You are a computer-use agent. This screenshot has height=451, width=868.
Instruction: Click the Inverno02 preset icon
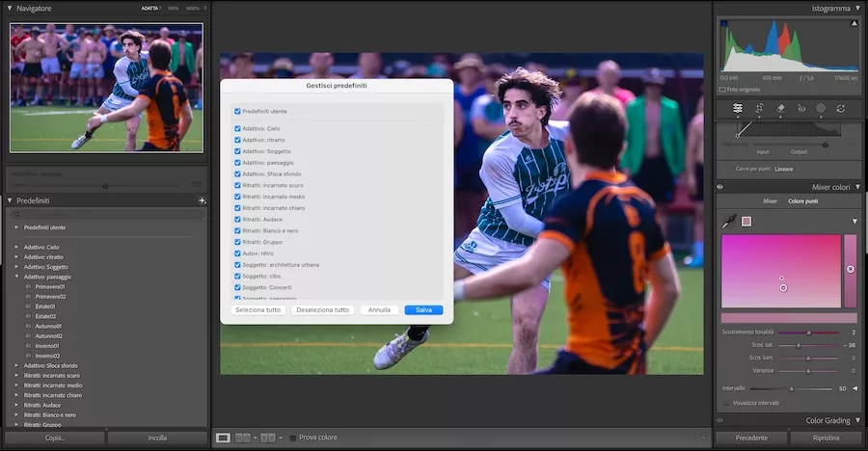[x=28, y=356]
